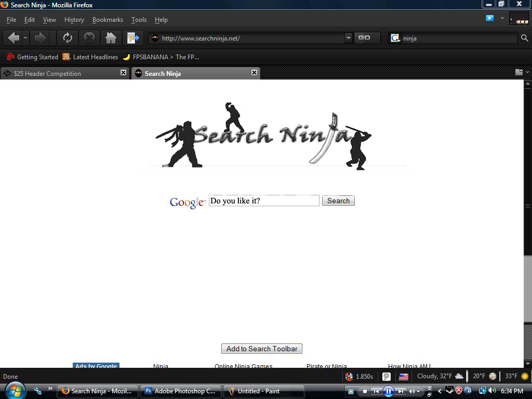
Task: Open the Bookmarks menu
Action: click(108, 20)
